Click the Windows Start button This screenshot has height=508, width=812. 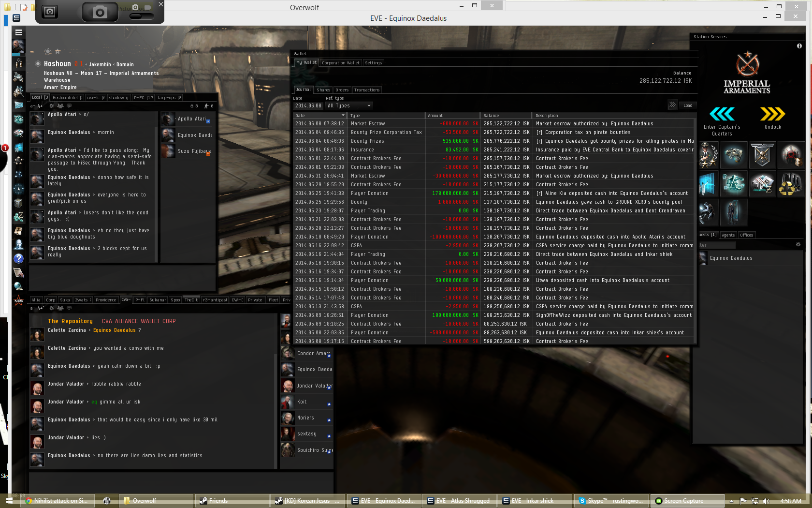[9, 501]
